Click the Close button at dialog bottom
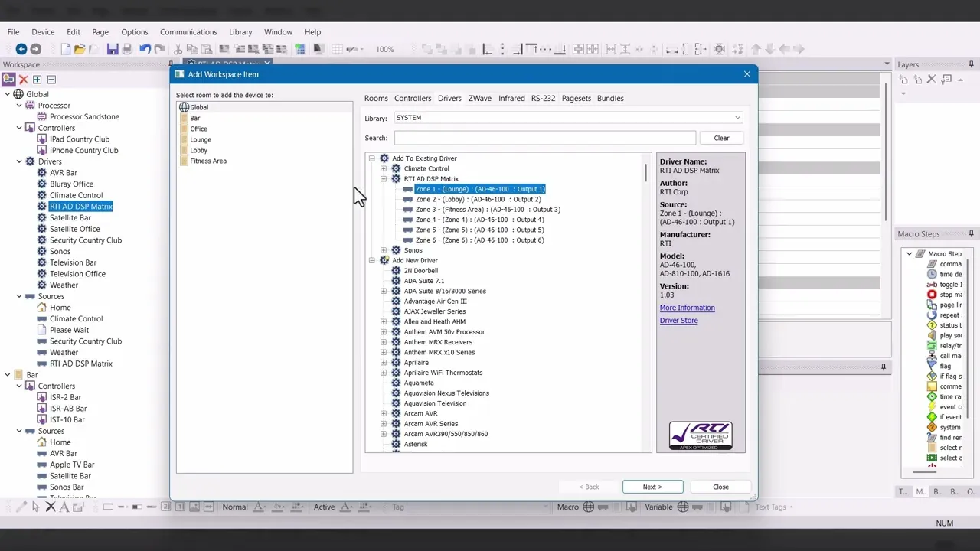 (x=720, y=487)
